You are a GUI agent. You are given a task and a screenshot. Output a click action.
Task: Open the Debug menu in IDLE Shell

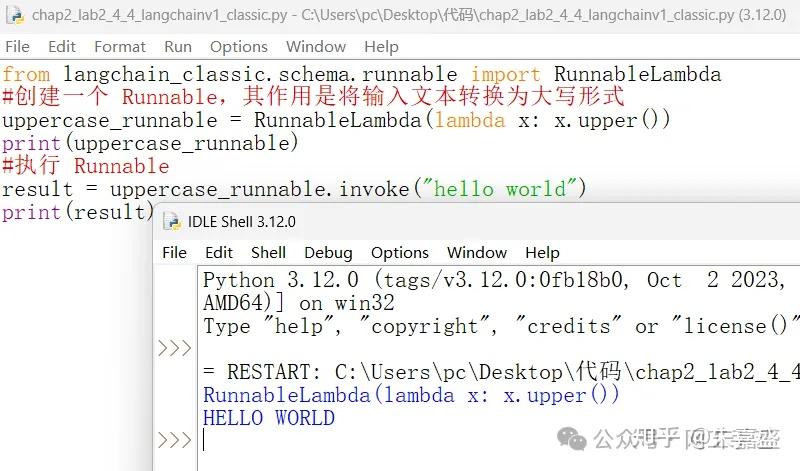[x=328, y=253]
